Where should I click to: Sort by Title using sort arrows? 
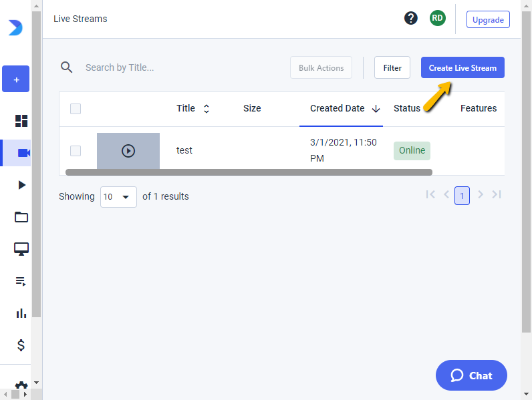[x=207, y=108]
